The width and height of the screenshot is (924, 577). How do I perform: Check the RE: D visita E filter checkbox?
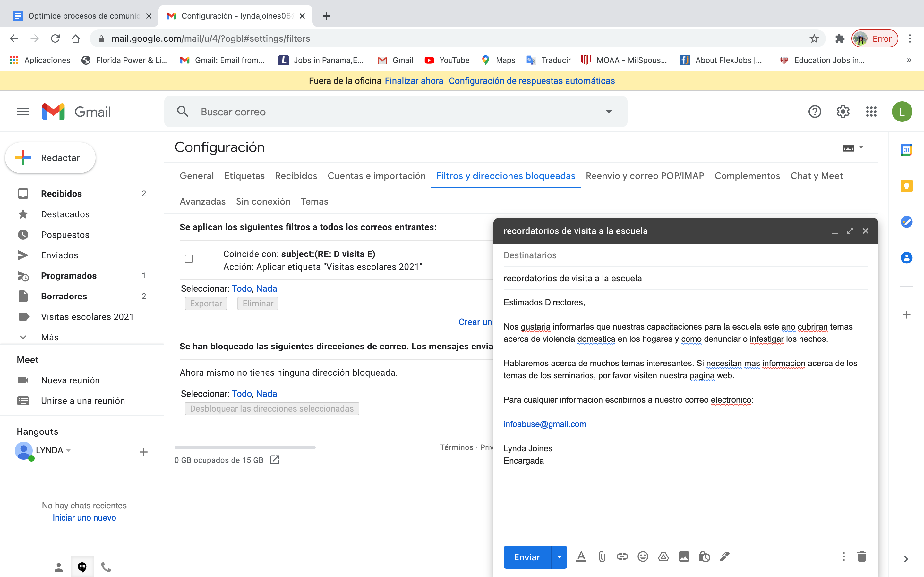[189, 259]
